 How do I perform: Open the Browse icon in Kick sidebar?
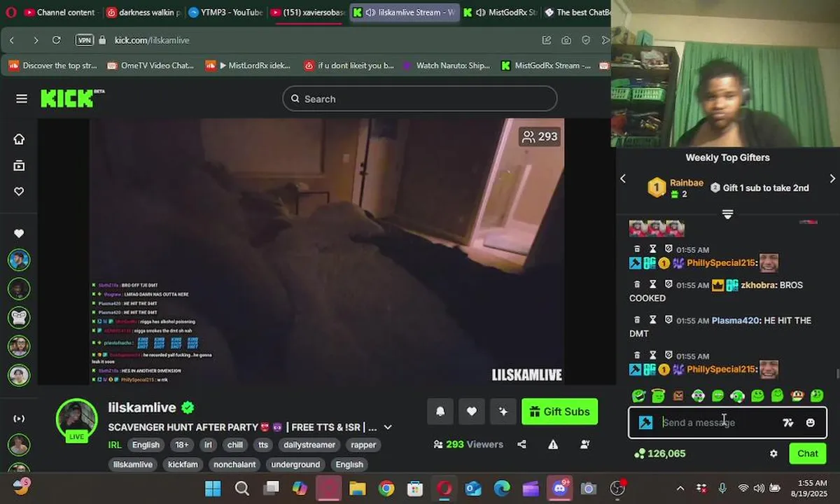(x=19, y=165)
